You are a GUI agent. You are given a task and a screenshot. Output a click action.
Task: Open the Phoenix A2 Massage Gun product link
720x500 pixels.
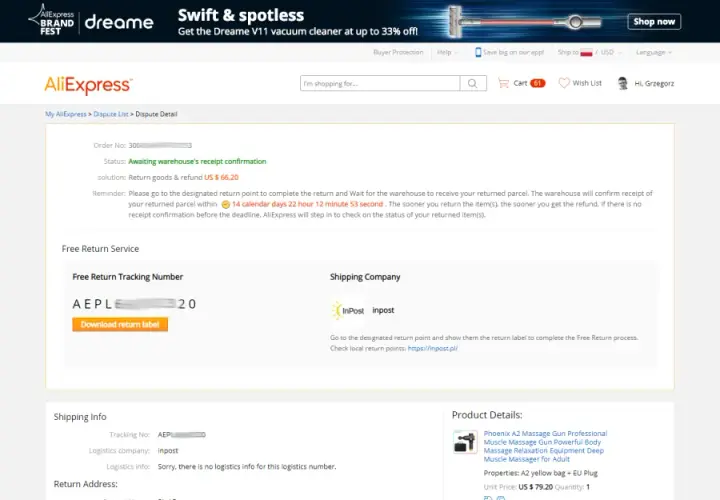click(x=545, y=446)
